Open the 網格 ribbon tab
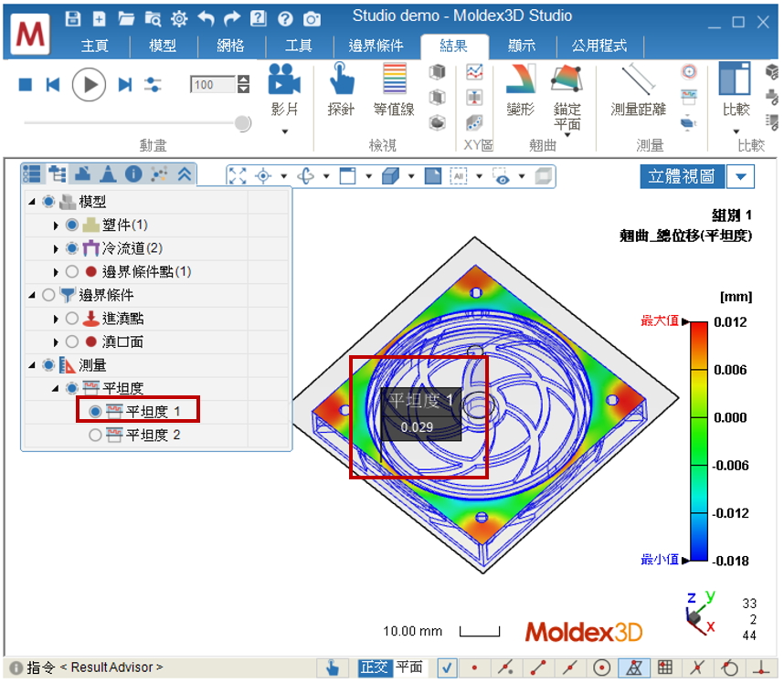784x683 pixels. pyautogui.click(x=230, y=47)
